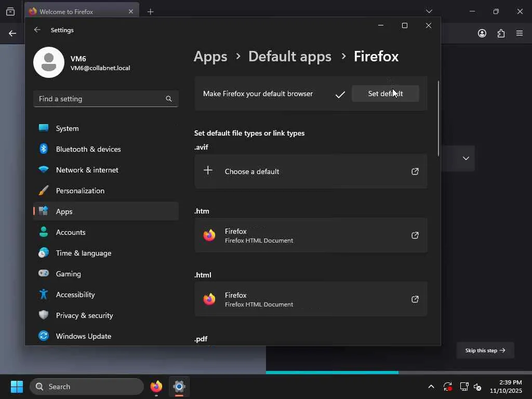Open external link icon for .htm
This screenshot has height=399, width=532.
(415, 235)
